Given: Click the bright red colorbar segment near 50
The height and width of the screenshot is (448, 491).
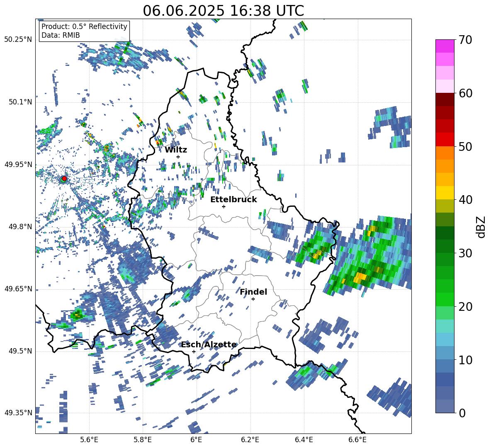Looking at the screenshot, I should pyautogui.click(x=445, y=140).
